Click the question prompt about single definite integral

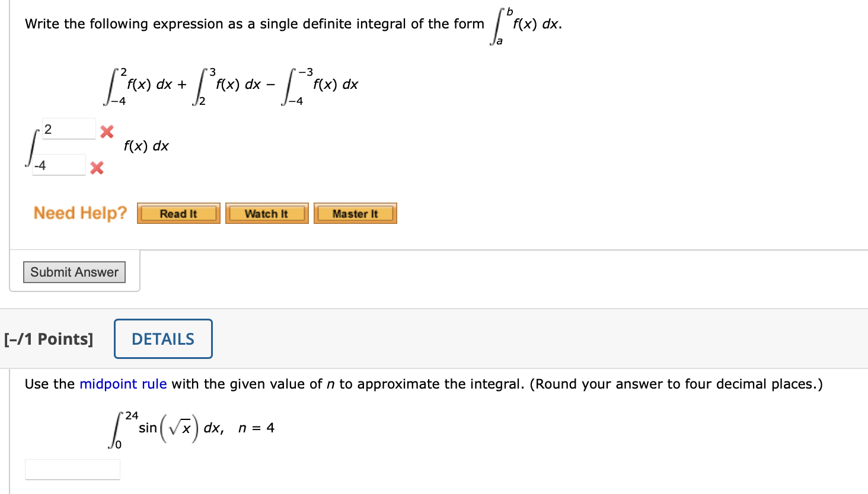(254, 24)
